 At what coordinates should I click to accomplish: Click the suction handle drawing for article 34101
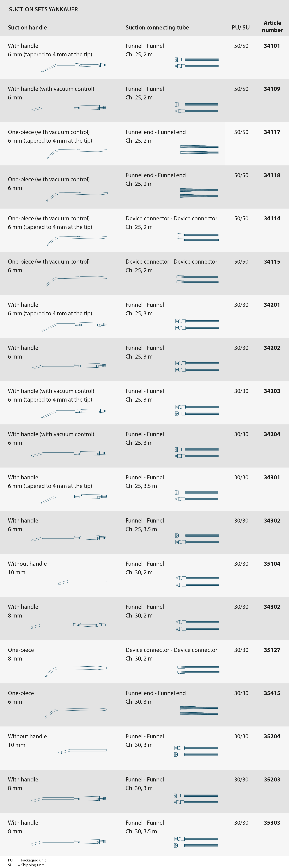coord(74,67)
